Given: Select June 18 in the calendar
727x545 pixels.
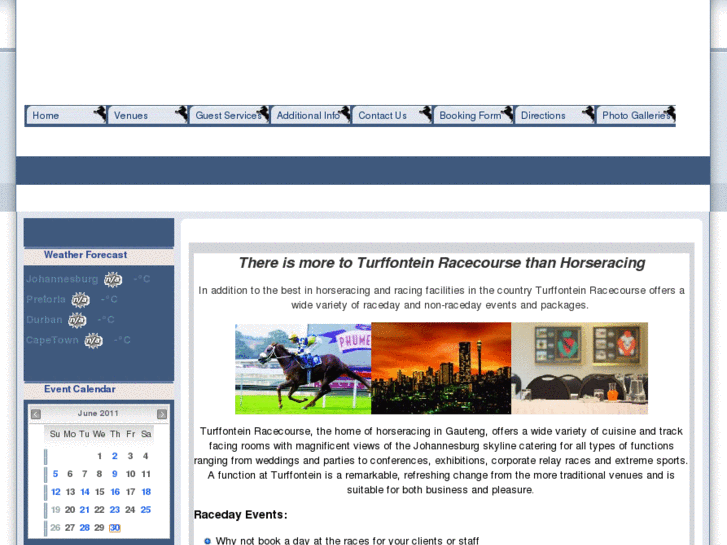Looking at the screenshot, I should [x=146, y=492].
